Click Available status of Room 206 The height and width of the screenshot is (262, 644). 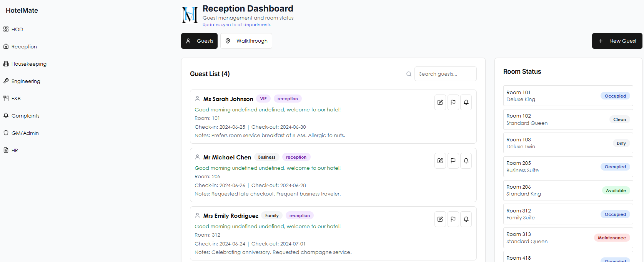616,191
